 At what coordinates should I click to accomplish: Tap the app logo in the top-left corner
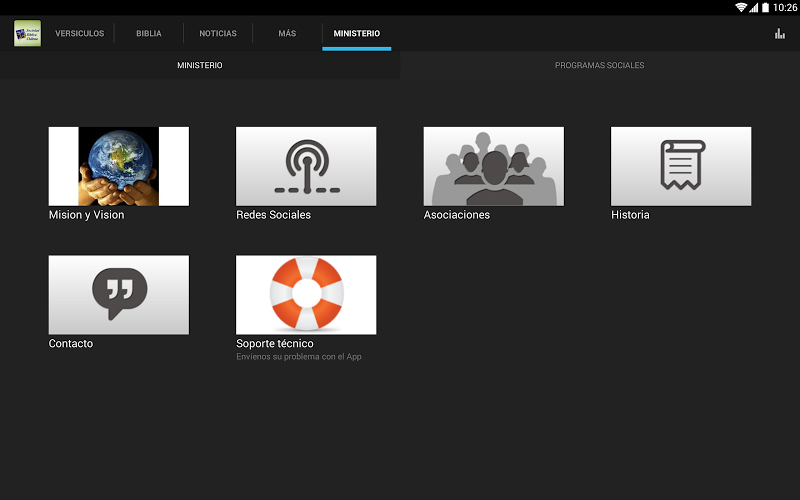point(27,33)
